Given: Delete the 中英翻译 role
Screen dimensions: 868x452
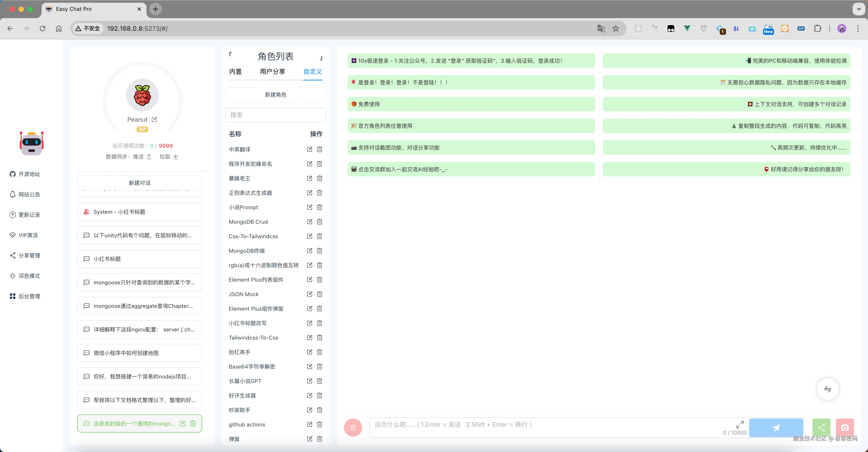Looking at the screenshot, I should (319, 149).
